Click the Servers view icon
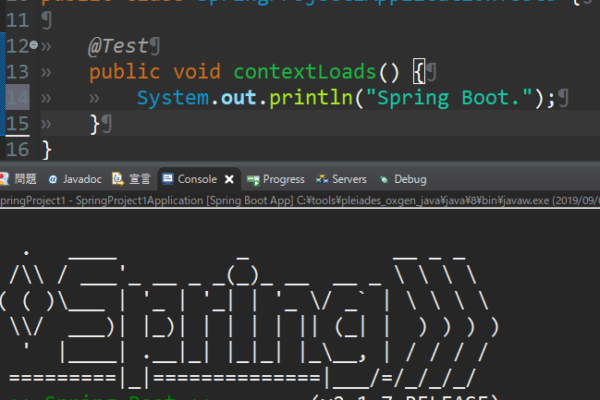This screenshot has width=600, height=400. coord(322,179)
